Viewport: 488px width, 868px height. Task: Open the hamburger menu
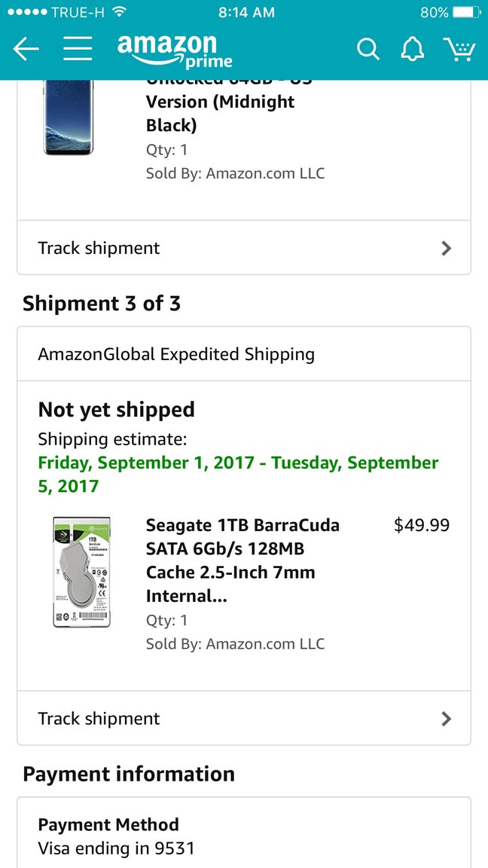click(78, 49)
